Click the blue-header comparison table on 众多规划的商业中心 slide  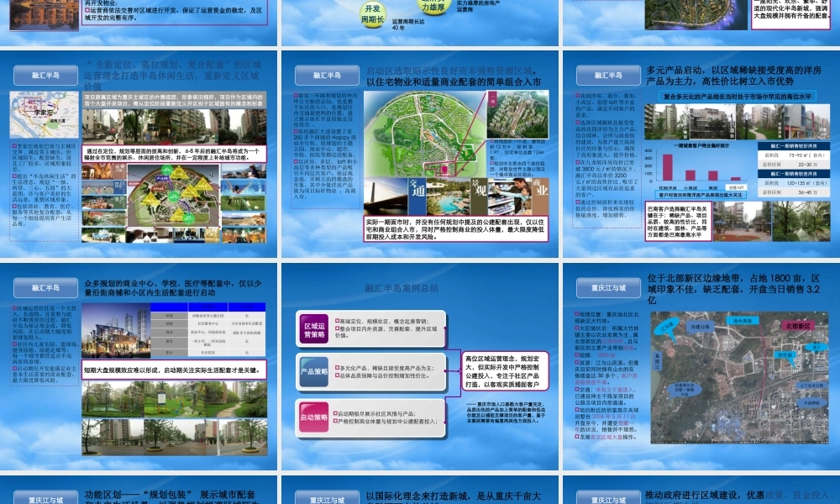[207, 330]
